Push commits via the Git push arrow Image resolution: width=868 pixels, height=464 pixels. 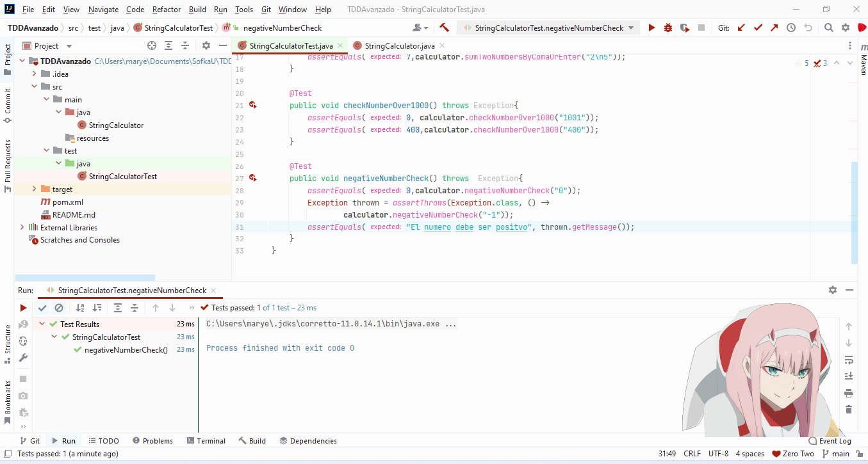pos(774,28)
